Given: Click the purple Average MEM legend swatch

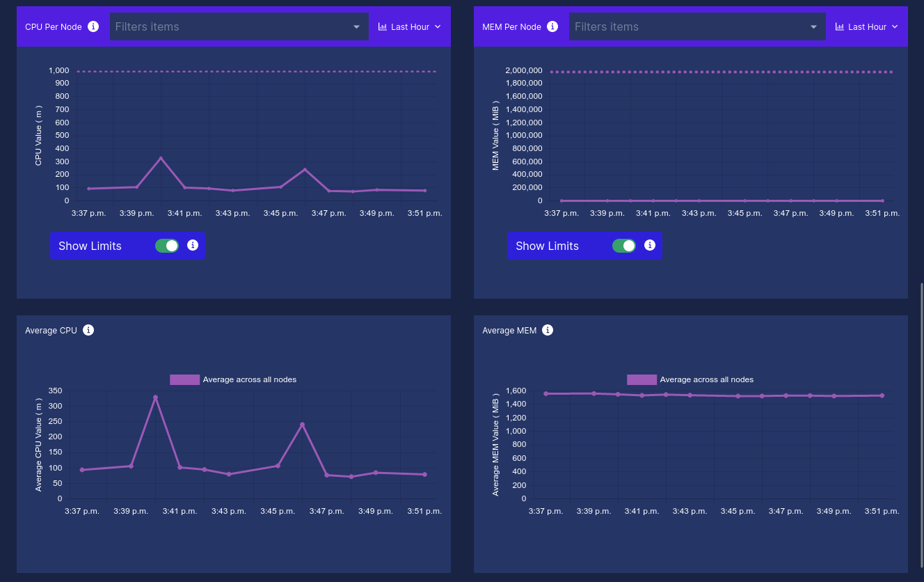Looking at the screenshot, I should (x=642, y=379).
